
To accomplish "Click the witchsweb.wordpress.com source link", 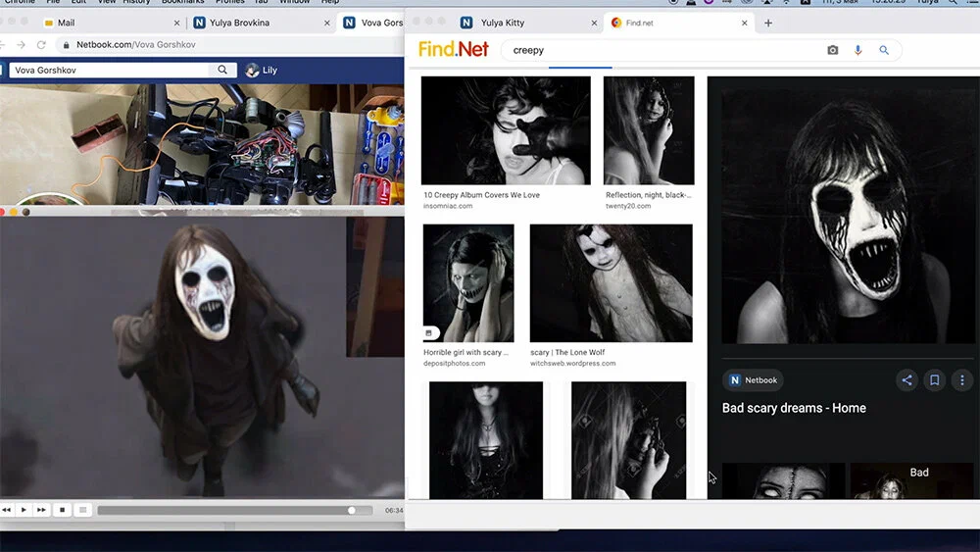I will click(x=573, y=363).
